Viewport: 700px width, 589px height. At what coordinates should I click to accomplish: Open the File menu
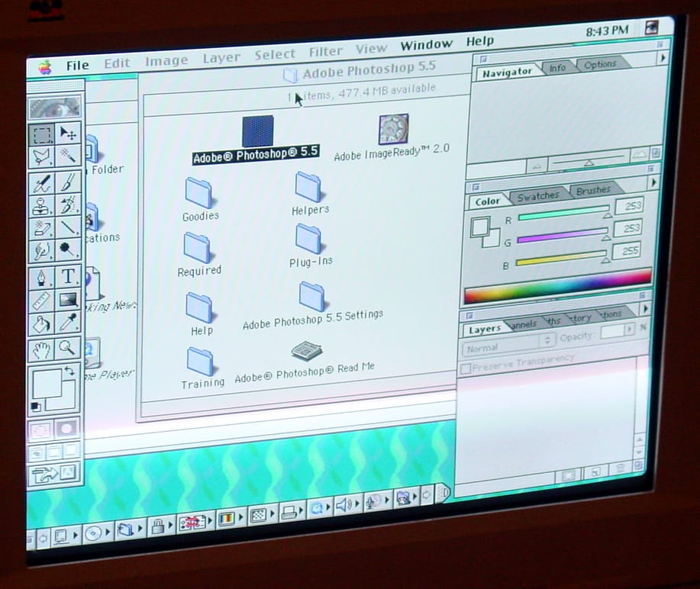pos(78,66)
